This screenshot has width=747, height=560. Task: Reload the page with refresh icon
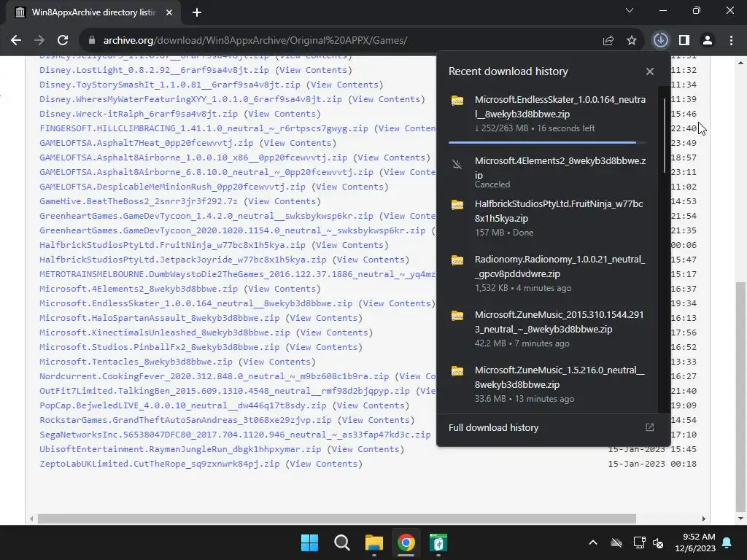pyautogui.click(x=63, y=41)
